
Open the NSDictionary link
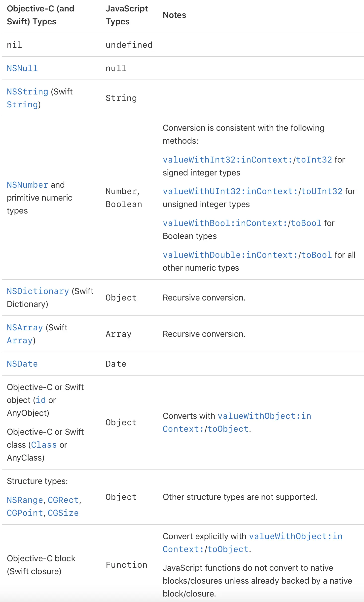(38, 291)
